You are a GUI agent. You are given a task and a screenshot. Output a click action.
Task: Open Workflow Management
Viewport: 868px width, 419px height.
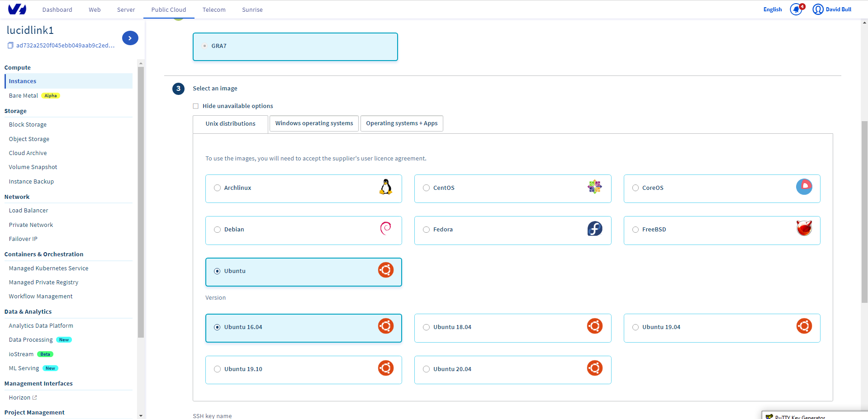(41, 297)
